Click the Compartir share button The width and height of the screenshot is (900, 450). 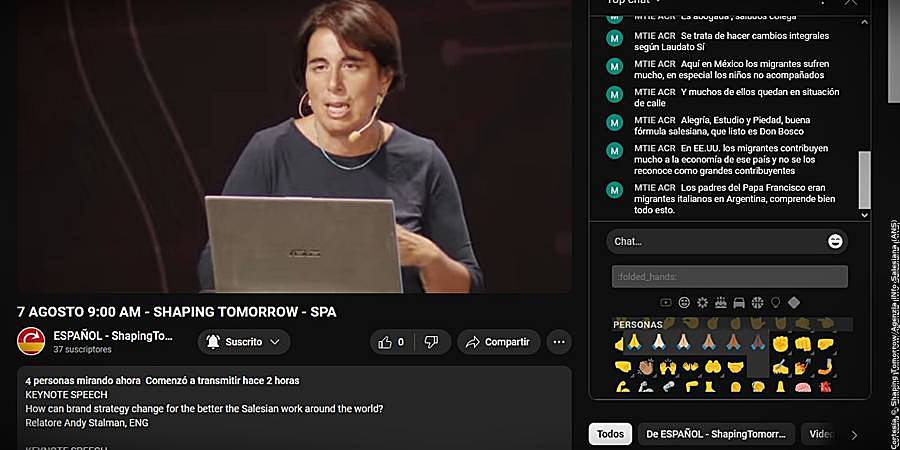[x=499, y=342]
